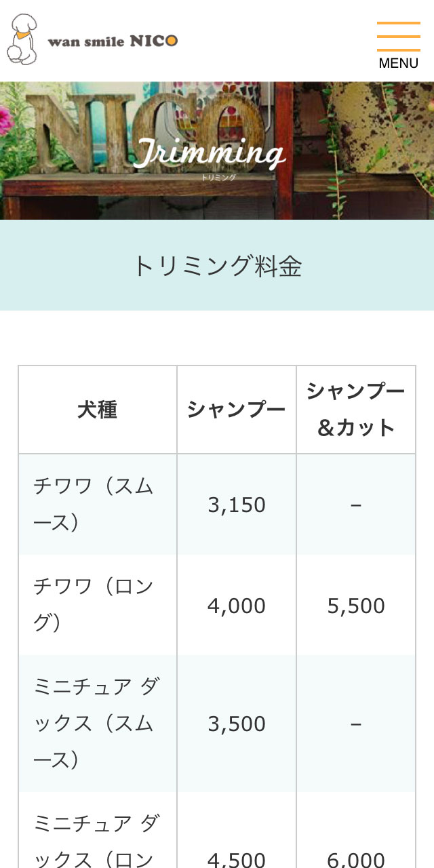Select ミニチュア ダックス(スムース) row label

tap(95, 723)
